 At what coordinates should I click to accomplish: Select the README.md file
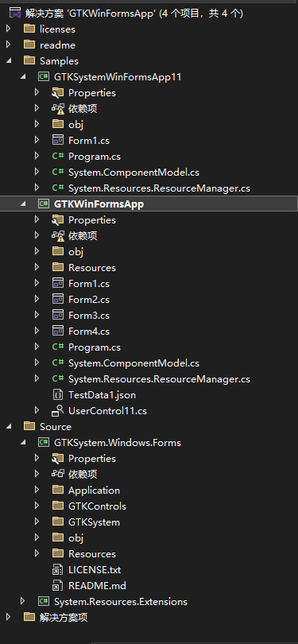pos(97,586)
